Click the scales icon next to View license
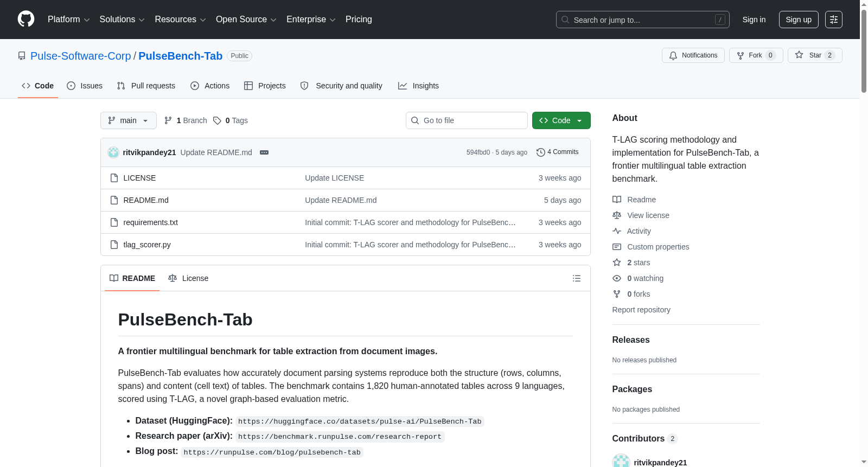This screenshot has height=467, width=868. tap(617, 215)
